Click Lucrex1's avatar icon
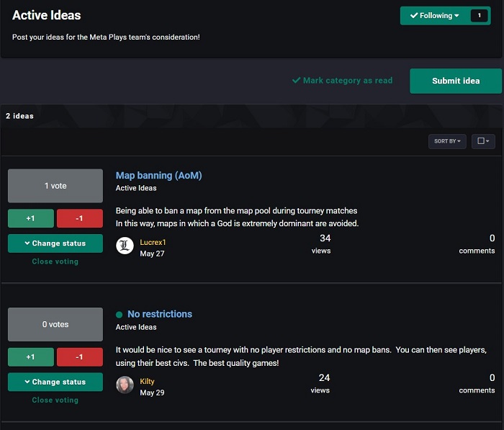This screenshot has width=504, height=430. (125, 246)
